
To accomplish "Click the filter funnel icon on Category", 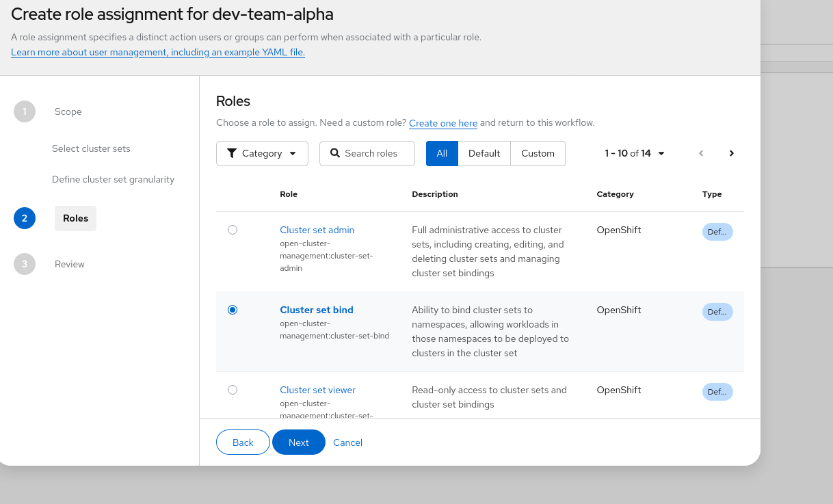I will pos(232,153).
